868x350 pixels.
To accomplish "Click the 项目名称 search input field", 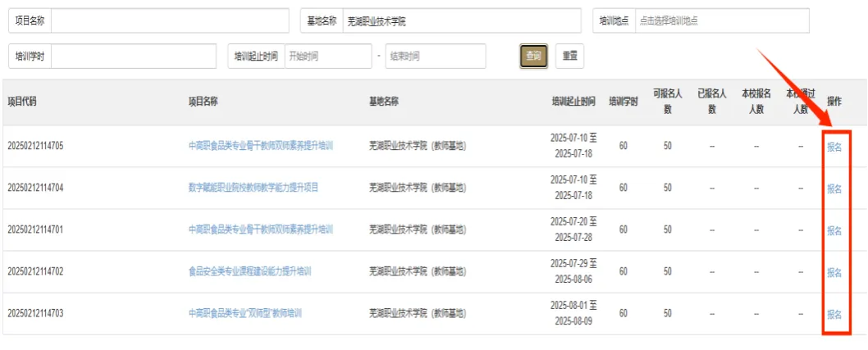I will click(x=170, y=21).
